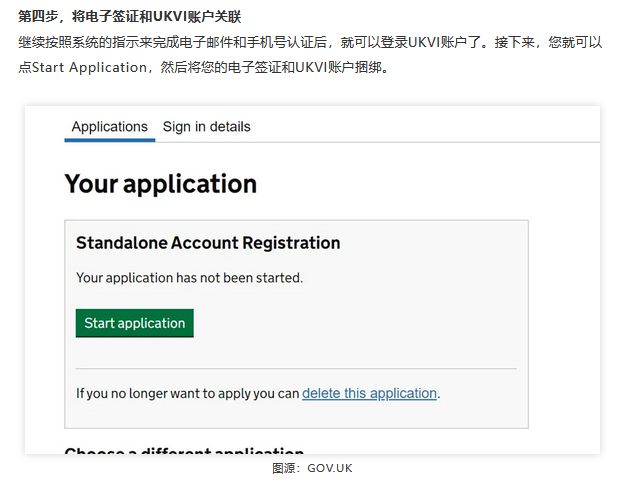
Task: Click 'If you no longer want to apply' text
Action: [188, 393]
